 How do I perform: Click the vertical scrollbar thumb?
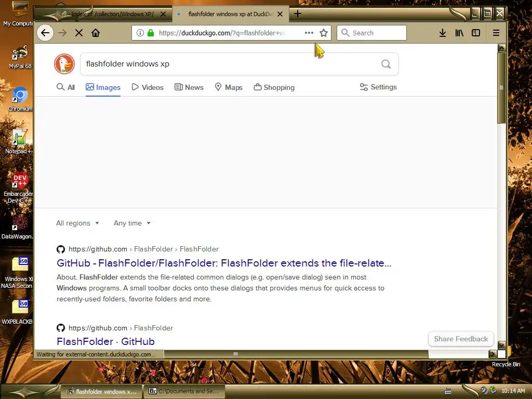tap(501, 88)
